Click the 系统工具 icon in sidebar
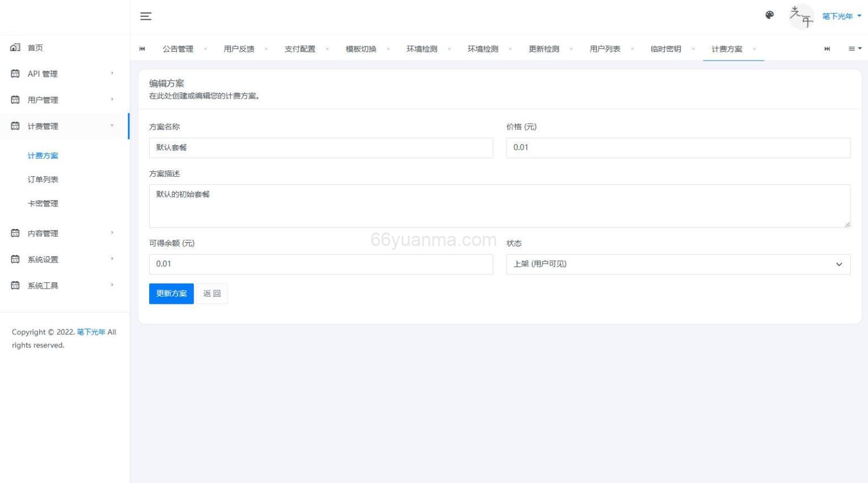This screenshot has height=483, width=868. pos(15,285)
